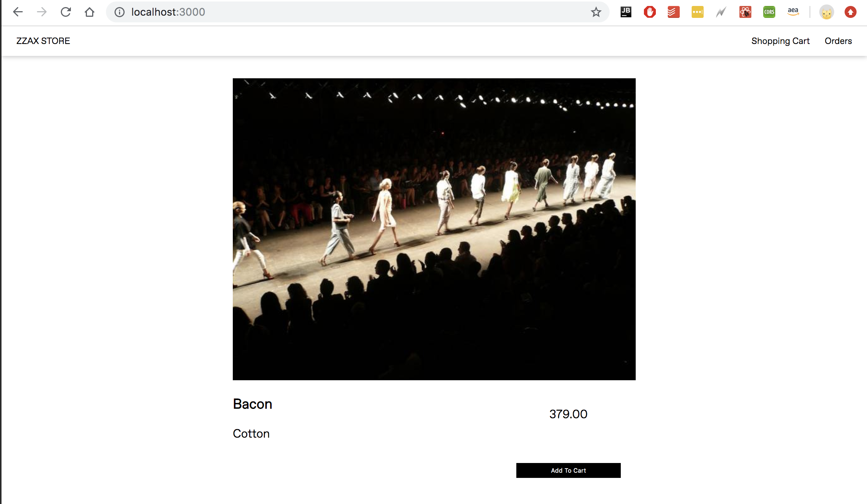Toggle the green CORS extension icon
867x504 pixels.
tap(769, 12)
